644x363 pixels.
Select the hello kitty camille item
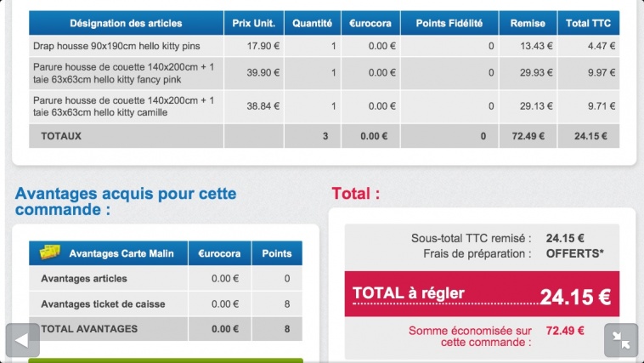tap(324, 106)
